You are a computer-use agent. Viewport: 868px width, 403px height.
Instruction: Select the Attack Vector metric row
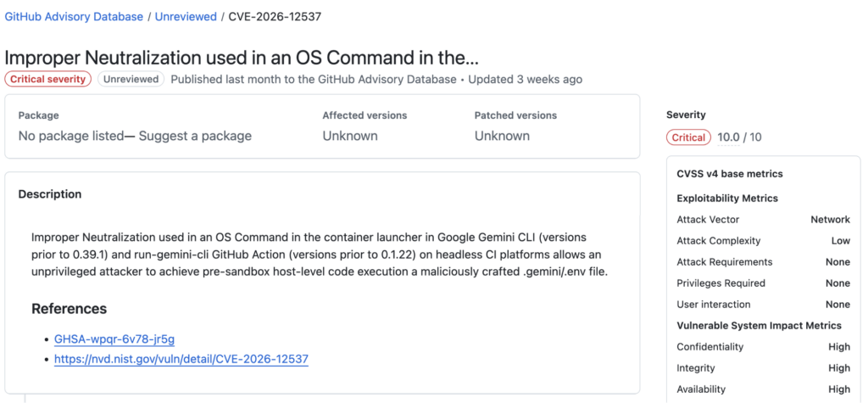click(764, 220)
